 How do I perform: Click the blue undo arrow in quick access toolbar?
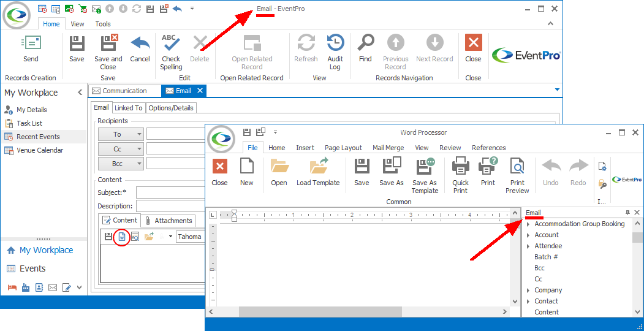click(x=178, y=8)
